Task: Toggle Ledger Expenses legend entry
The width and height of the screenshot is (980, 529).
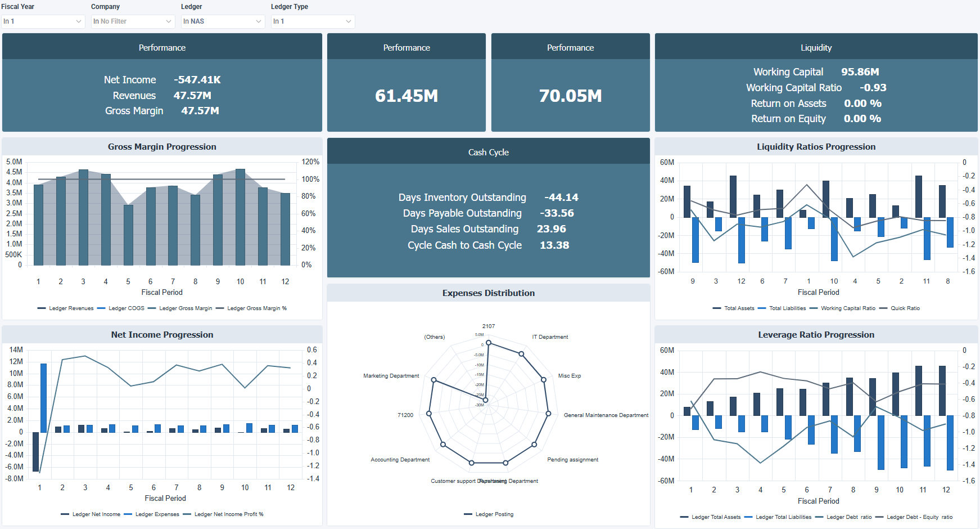Action: click(x=152, y=514)
